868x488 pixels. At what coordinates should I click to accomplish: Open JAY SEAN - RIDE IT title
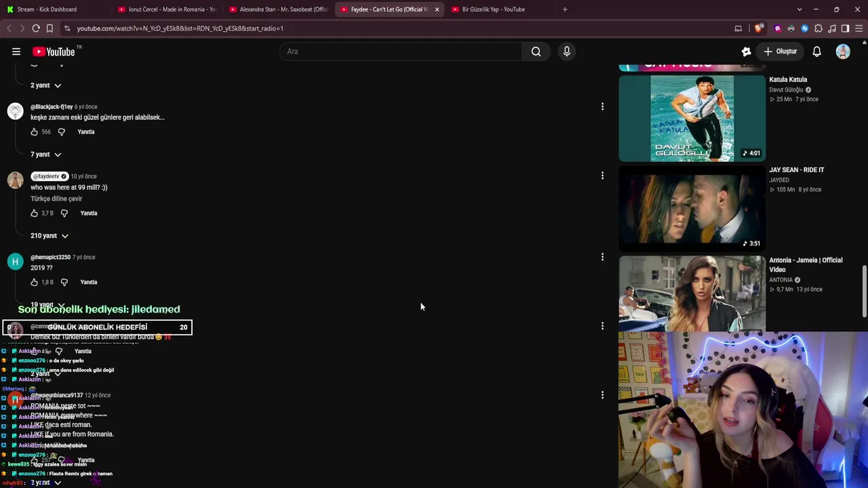pos(797,170)
